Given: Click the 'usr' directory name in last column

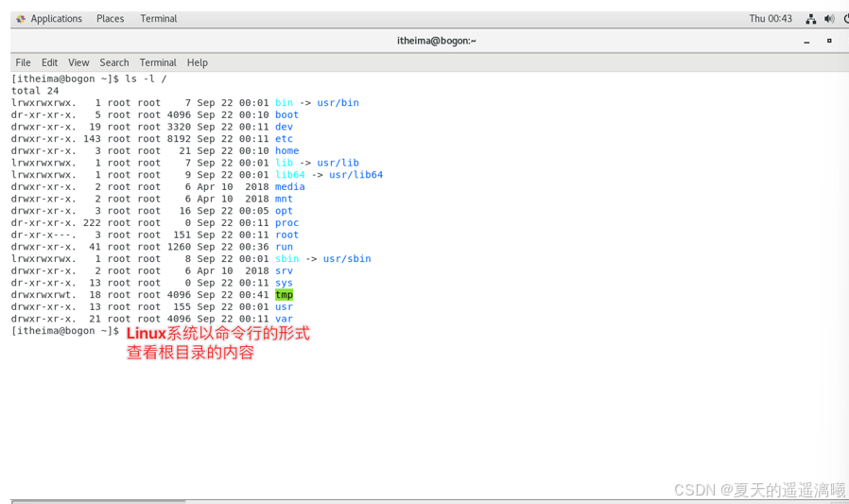Looking at the screenshot, I should (284, 307).
